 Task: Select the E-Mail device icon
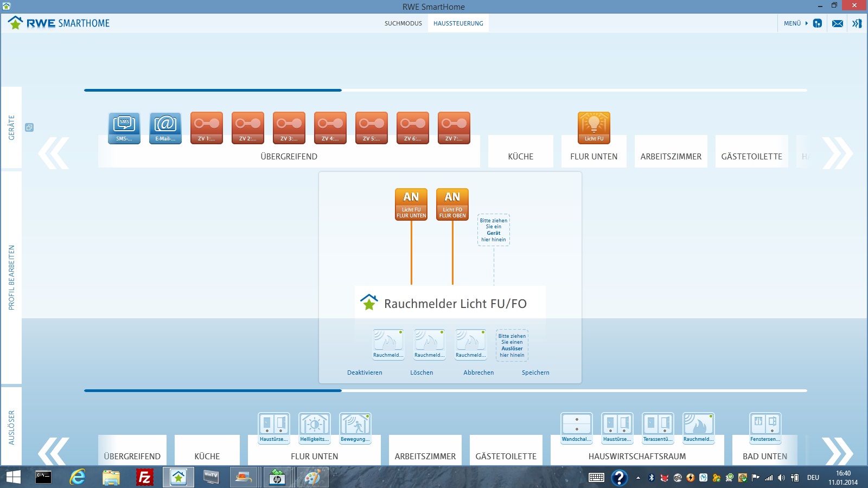(x=165, y=128)
